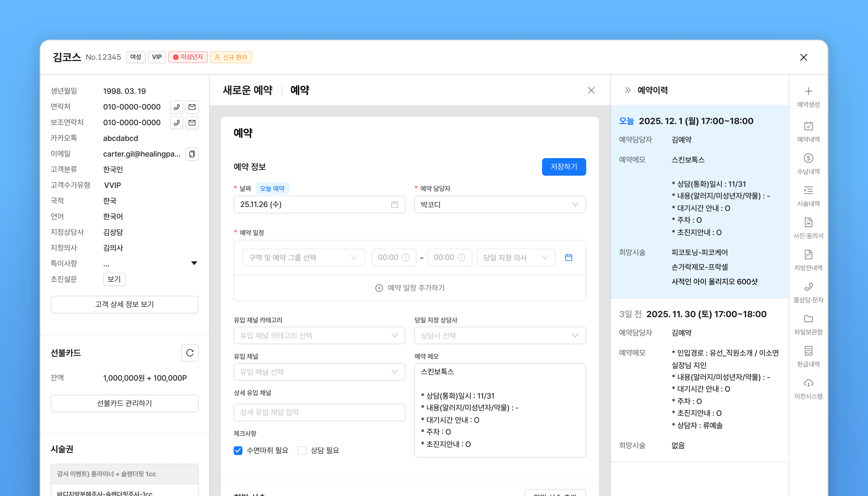Expand 구역 및 예약 그룹 선택 dropdown
The width and height of the screenshot is (868, 496).
pyautogui.click(x=303, y=258)
